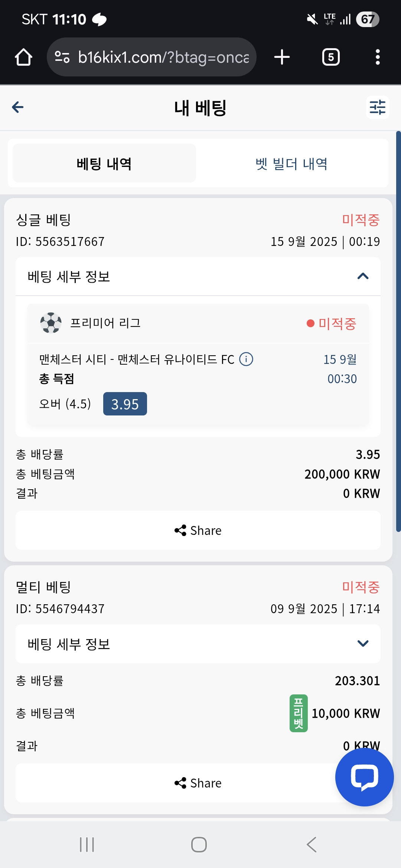Tap the site settings icon in address bar
This screenshot has width=401, height=868.
62,57
